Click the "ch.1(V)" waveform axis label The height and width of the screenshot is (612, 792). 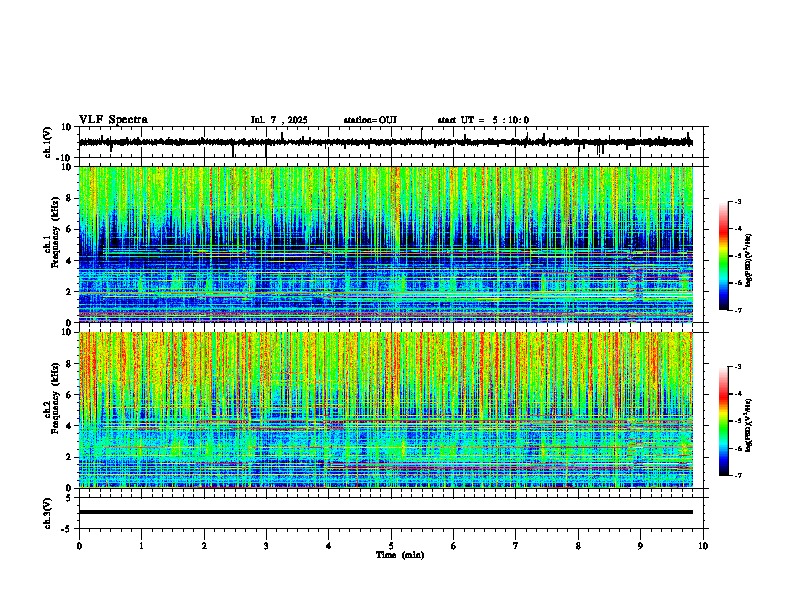point(48,142)
